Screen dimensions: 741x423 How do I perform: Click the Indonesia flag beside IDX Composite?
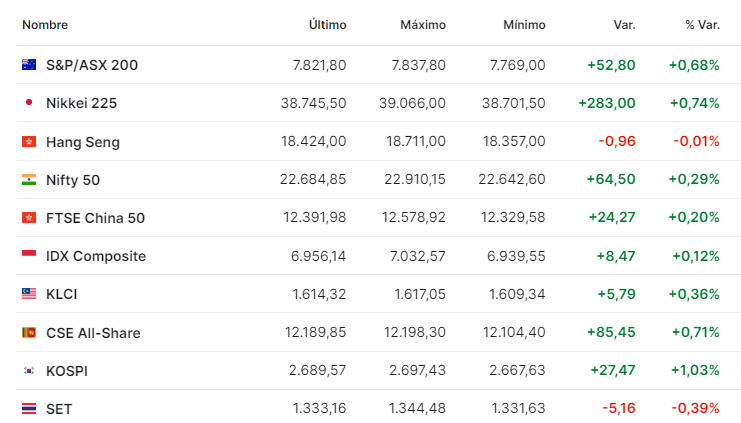tap(29, 256)
